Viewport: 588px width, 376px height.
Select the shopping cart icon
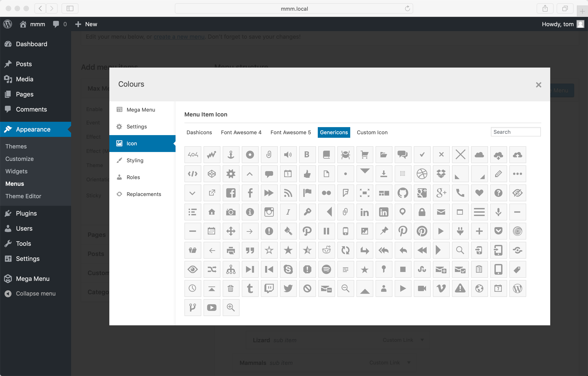tap(365, 154)
